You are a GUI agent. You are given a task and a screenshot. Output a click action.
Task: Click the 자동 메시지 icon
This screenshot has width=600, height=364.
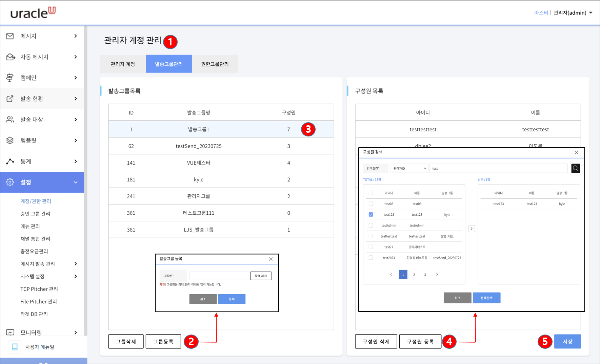tap(11, 57)
